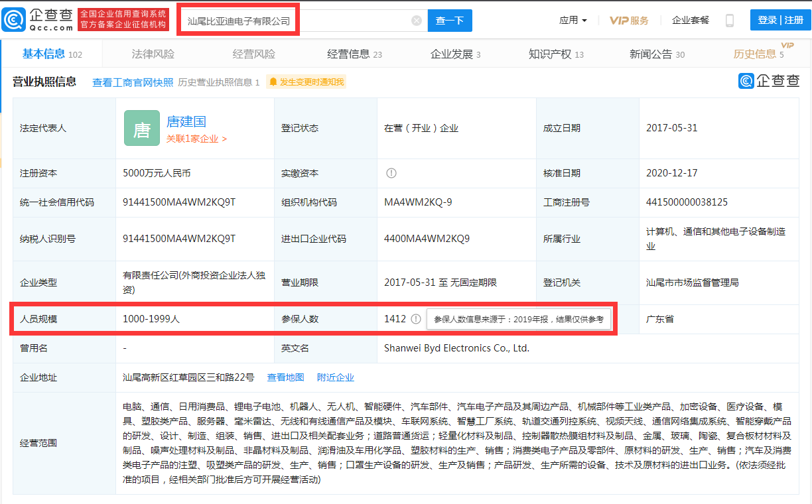Click insured count value 1412
The width and height of the screenshot is (812, 504).
point(395,319)
